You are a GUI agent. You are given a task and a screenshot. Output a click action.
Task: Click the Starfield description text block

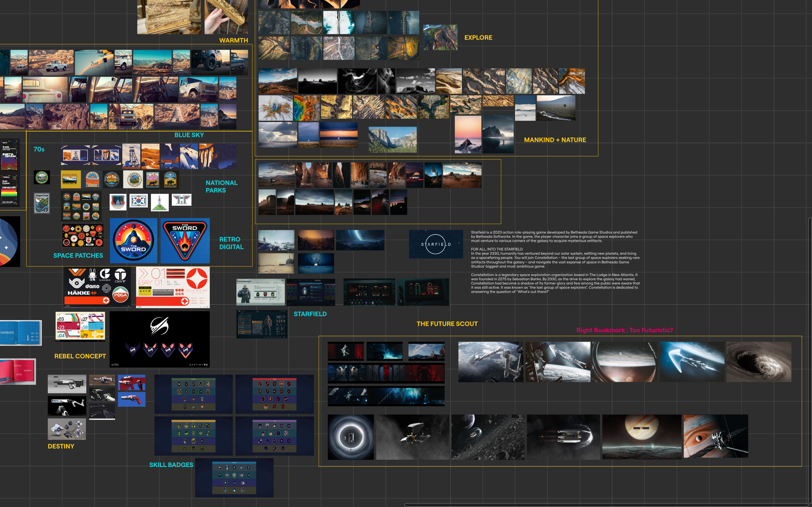coord(555,262)
